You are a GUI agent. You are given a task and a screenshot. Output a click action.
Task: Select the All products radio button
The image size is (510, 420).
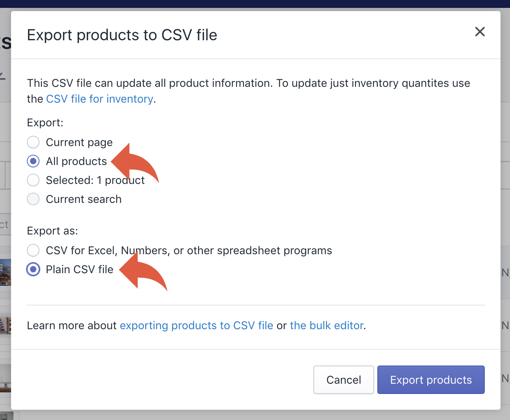point(33,161)
